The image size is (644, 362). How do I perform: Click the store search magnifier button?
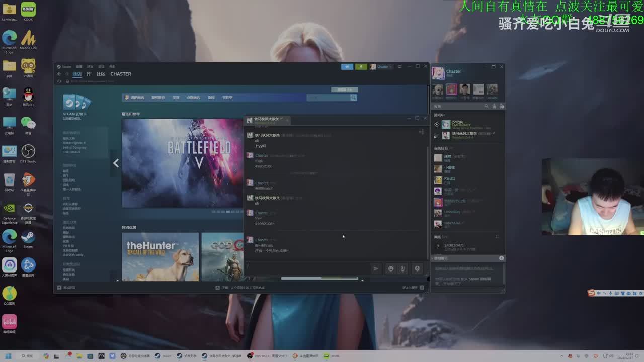pyautogui.click(x=354, y=97)
